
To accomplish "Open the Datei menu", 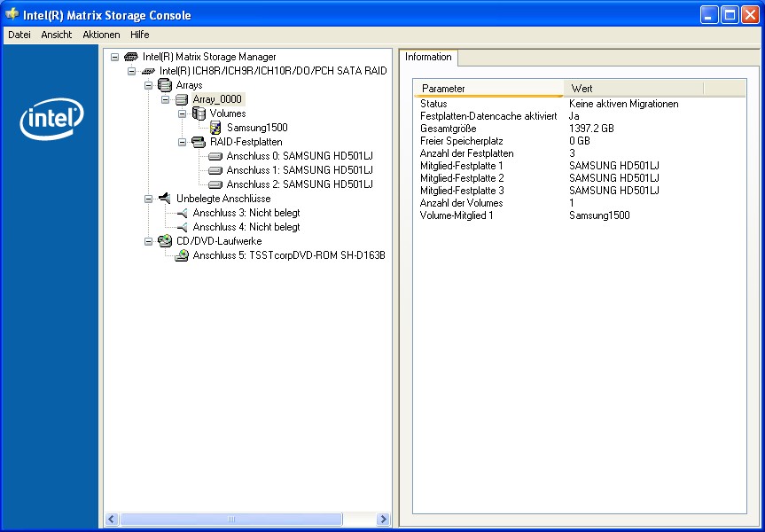I will (x=20, y=35).
